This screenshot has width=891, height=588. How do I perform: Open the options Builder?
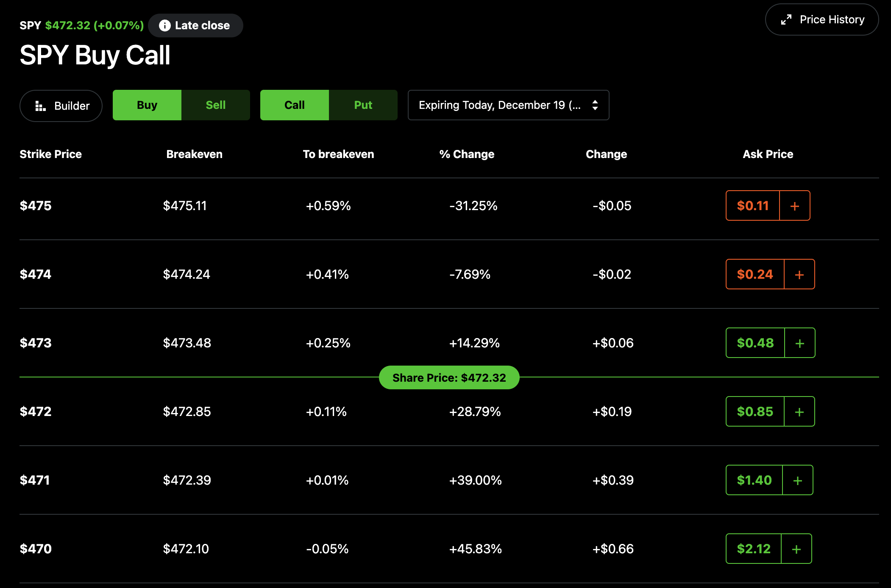pyautogui.click(x=61, y=105)
